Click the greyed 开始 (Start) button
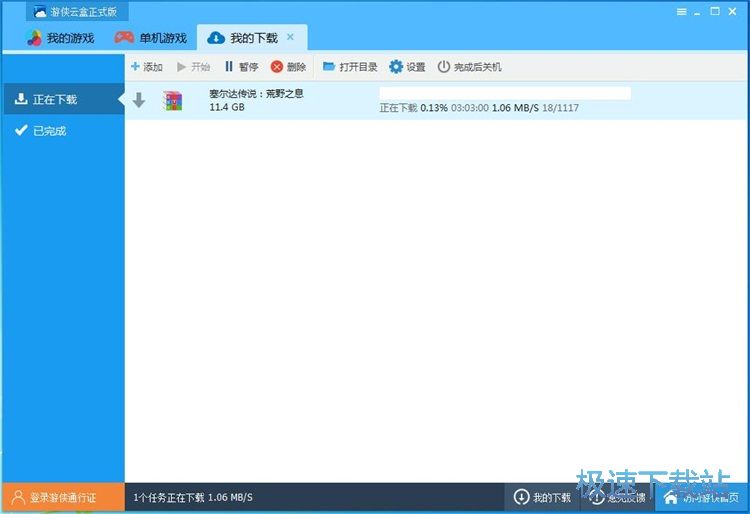 tap(194, 67)
